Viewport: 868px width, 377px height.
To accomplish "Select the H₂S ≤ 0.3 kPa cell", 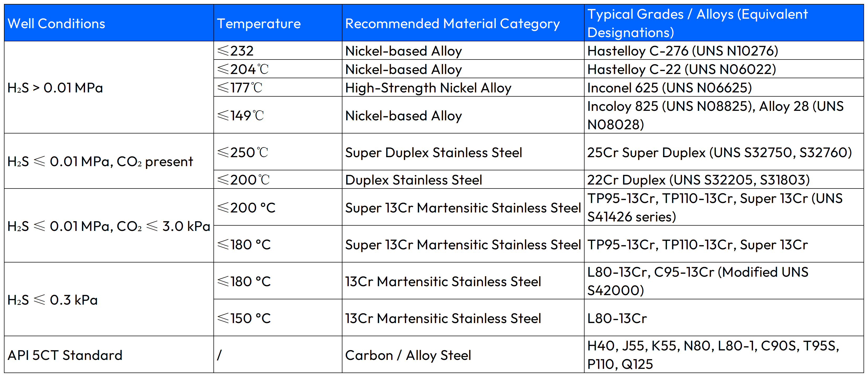I will tap(53, 300).
